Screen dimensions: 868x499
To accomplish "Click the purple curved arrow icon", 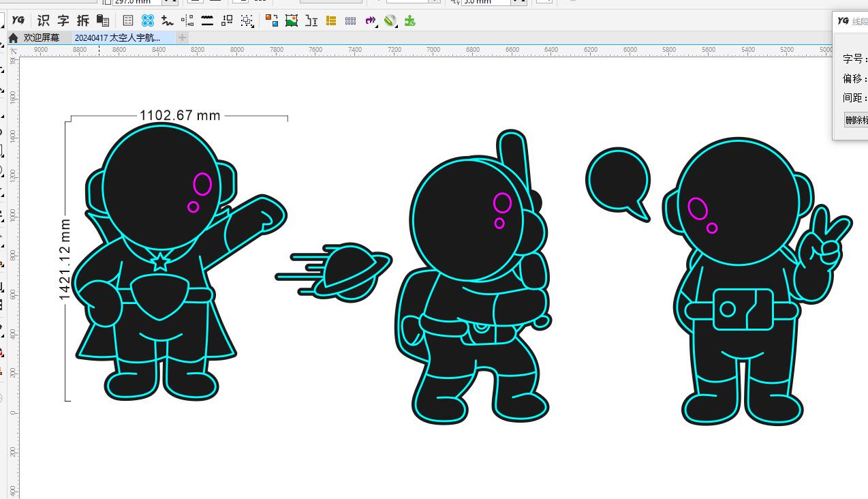I will [x=371, y=21].
